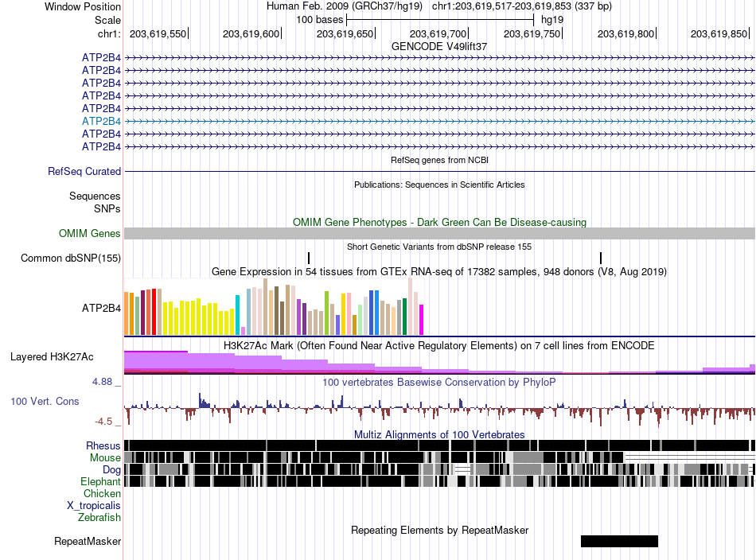This screenshot has width=756, height=560.
Task: Click the highlighted light-blue ATP2B4 transcript label
Action: click(x=101, y=121)
